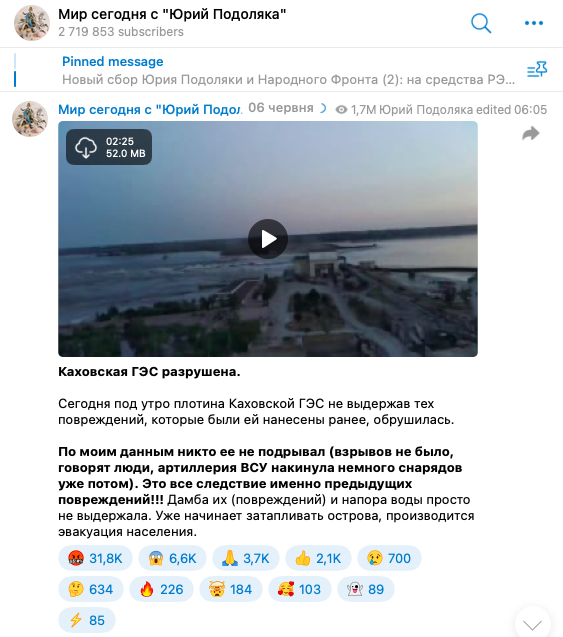Screen dimensions: 563x637
Task: Toggle praying hands reaction 3,7K
Action: point(246,558)
